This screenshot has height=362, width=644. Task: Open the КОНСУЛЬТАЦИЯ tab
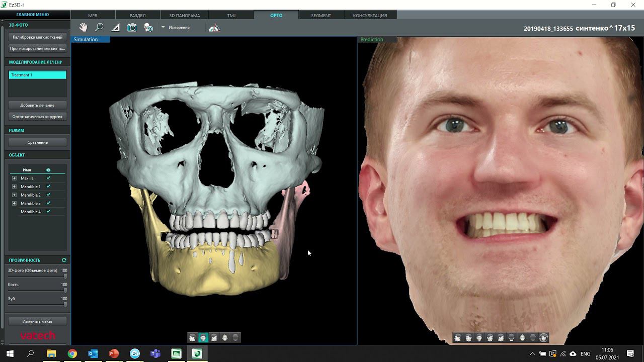(370, 15)
